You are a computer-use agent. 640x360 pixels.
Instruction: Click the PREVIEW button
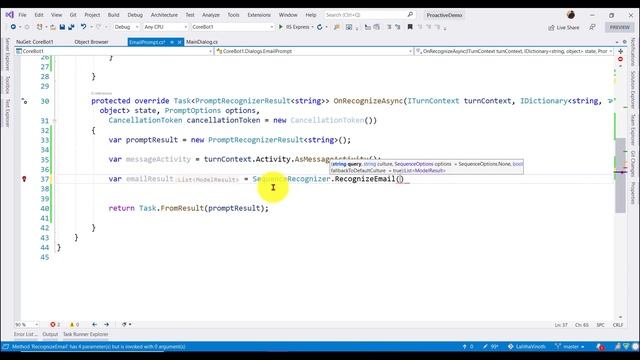point(620,27)
